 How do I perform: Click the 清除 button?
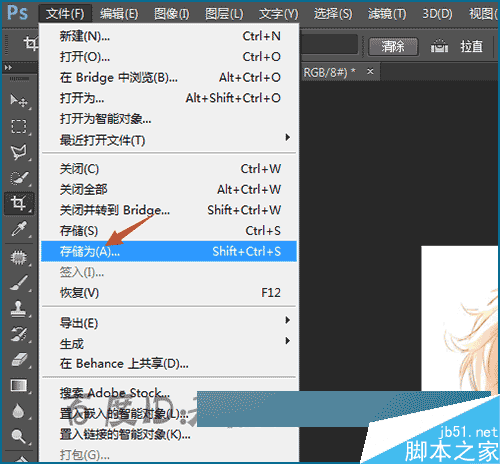click(x=393, y=46)
